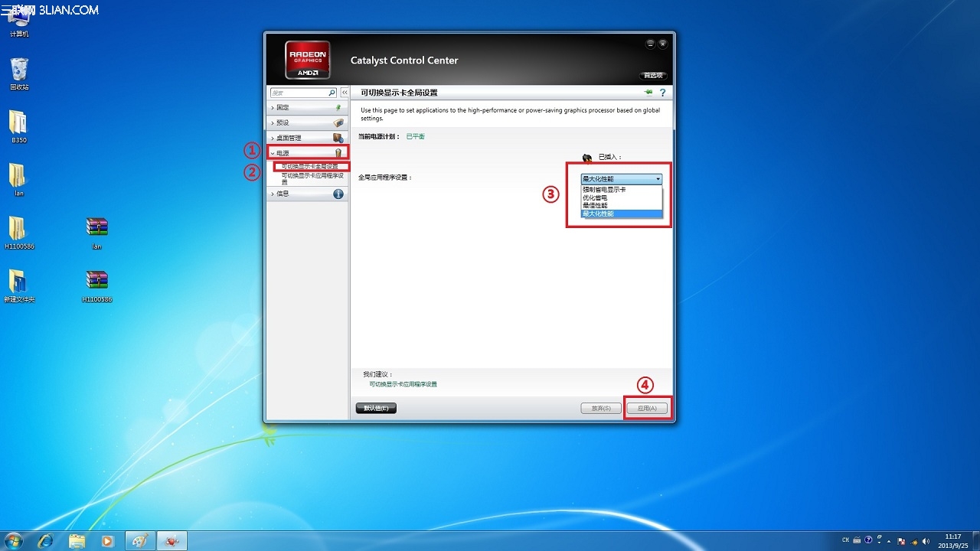The image size is (980, 551).
Task: Follow the suggested 可切换显示卡应用程序设置 link
Action: (x=403, y=384)
